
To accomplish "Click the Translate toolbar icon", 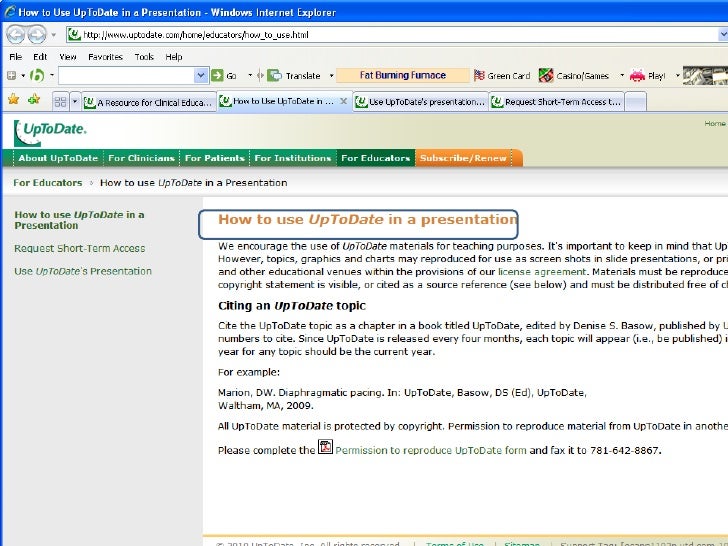I will (x=275, y=75).
